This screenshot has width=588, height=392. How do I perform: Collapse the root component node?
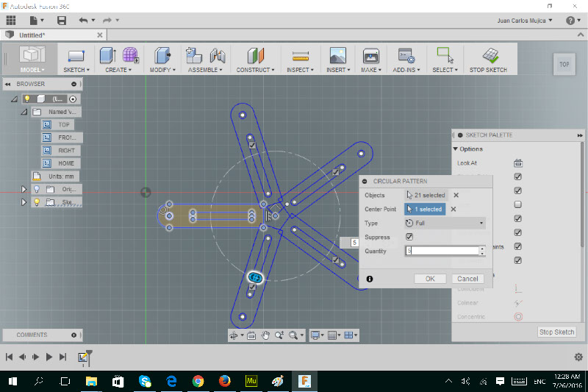click(14, 99)
